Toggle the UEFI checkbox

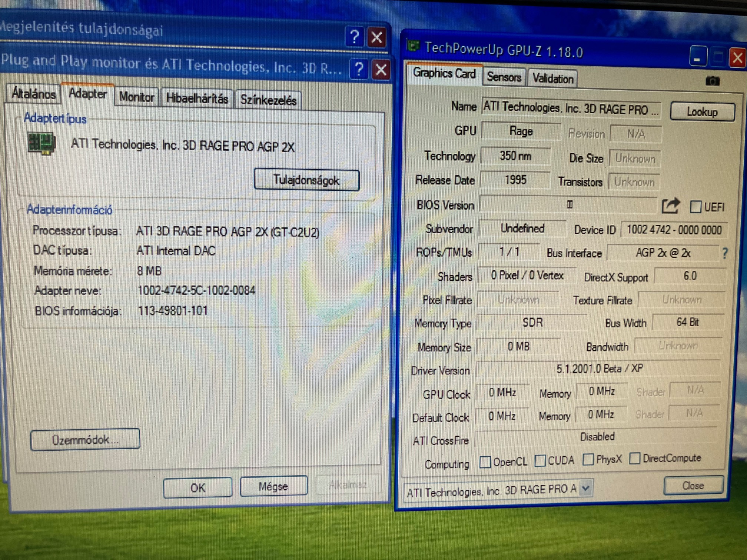695,207
